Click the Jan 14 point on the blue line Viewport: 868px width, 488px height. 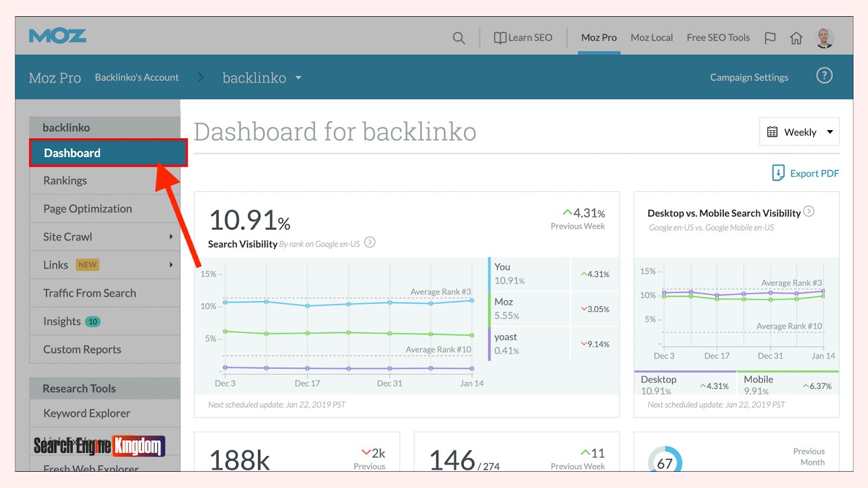tap(471, 300)
